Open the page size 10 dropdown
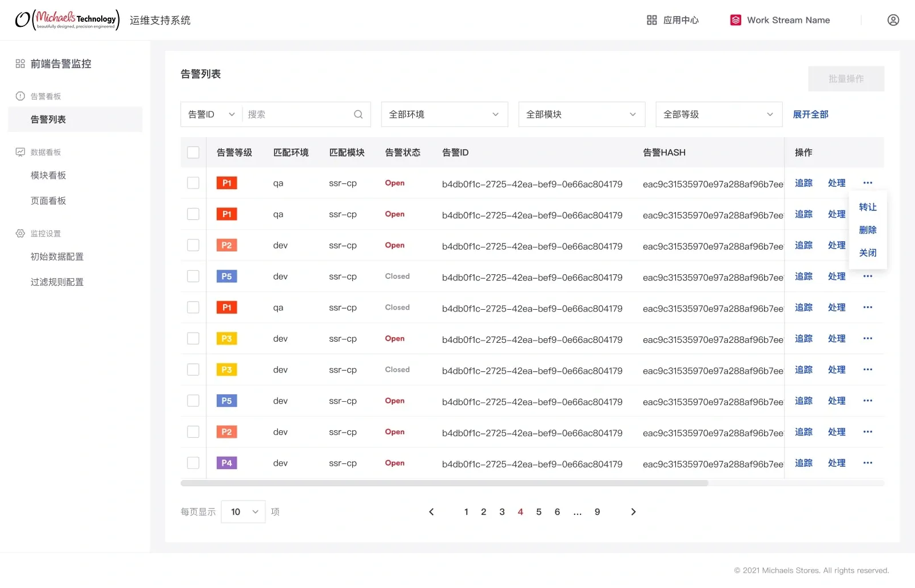Screen dimensions: 915x588 243,512
